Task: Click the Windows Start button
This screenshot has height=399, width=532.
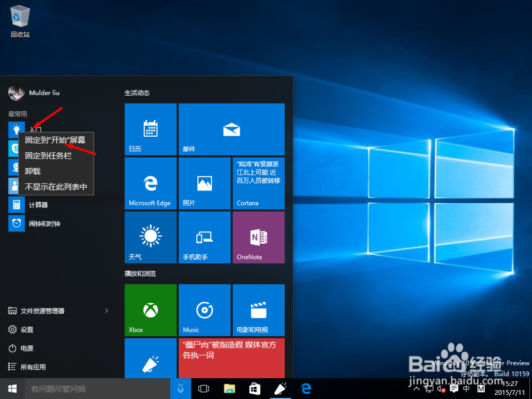Action: pyautogui.click(x=12, y=388)
